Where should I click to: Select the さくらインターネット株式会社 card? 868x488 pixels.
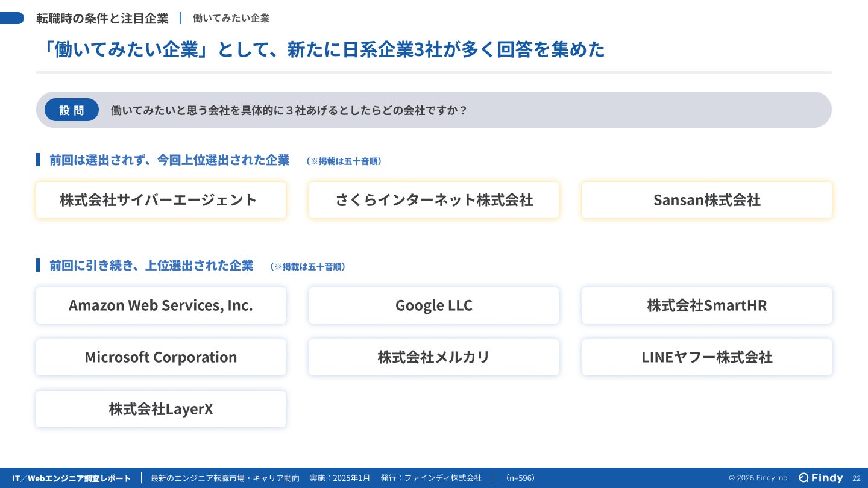434,200
